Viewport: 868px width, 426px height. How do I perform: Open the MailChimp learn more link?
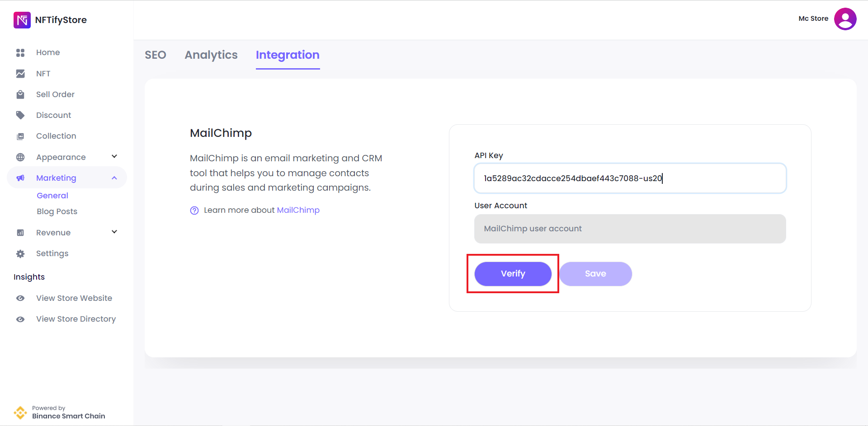(298, 210)
